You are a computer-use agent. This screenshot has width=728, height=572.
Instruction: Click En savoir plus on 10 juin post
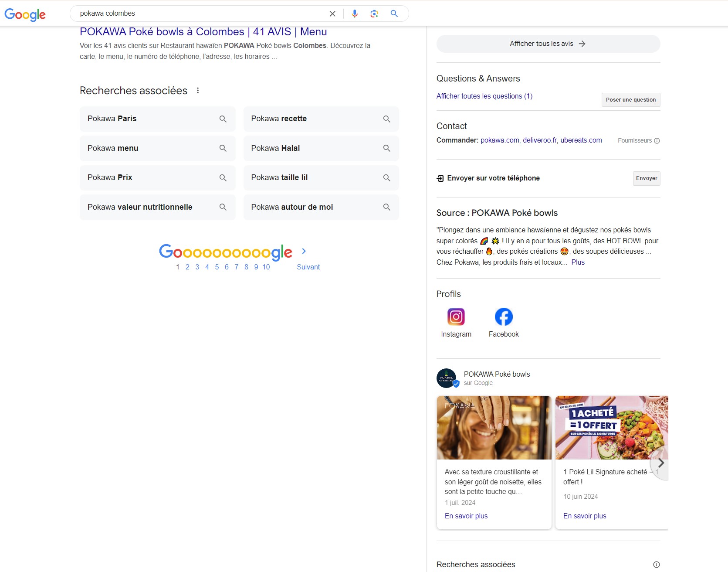585,516
